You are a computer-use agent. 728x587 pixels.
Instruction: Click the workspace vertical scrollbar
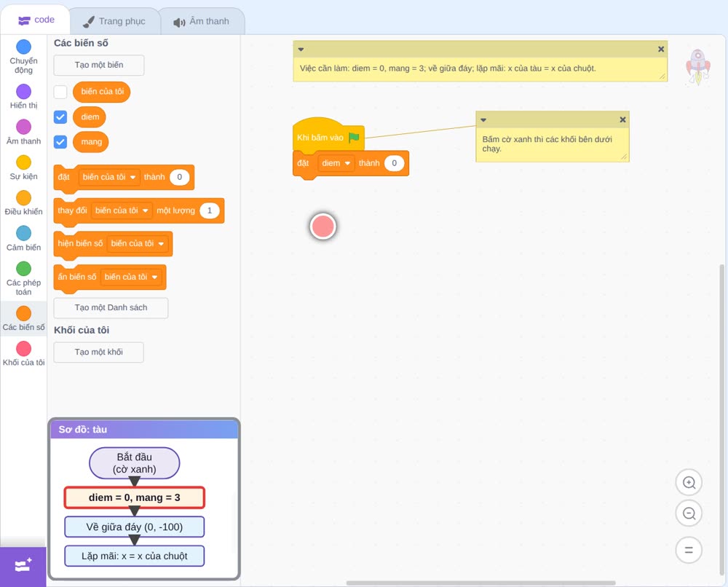pos(721,420)
